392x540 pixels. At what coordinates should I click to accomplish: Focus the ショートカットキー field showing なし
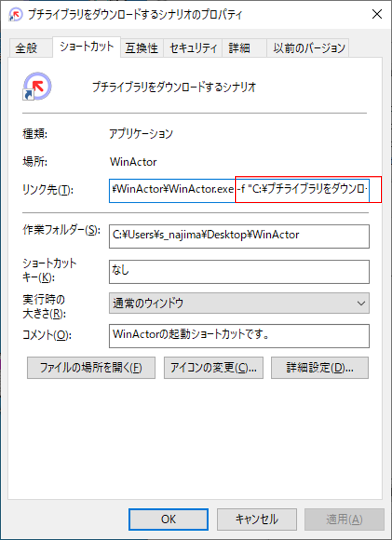[x=239, y=272]
